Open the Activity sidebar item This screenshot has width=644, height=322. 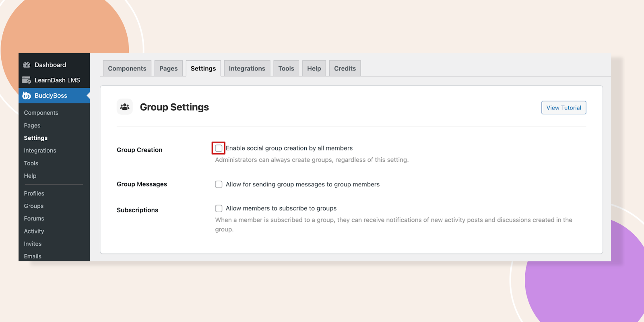(34, 231)
